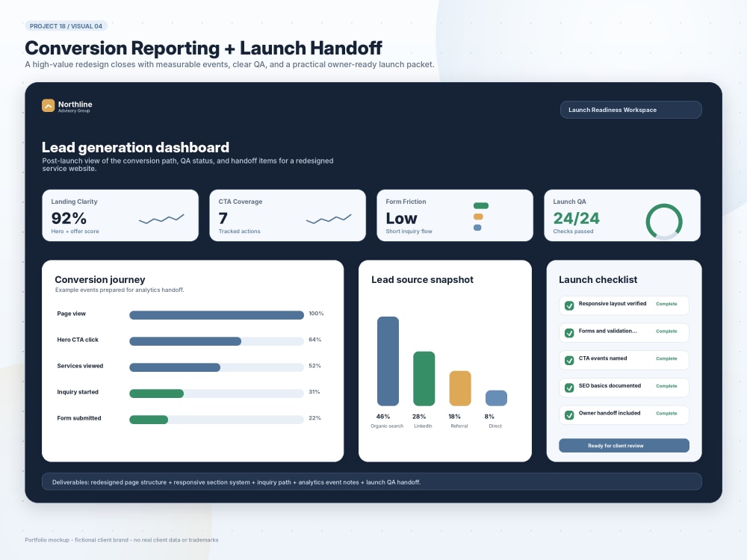Toggle the Forms and validation checkbox
Screen dimensions: 747x560
568,333
